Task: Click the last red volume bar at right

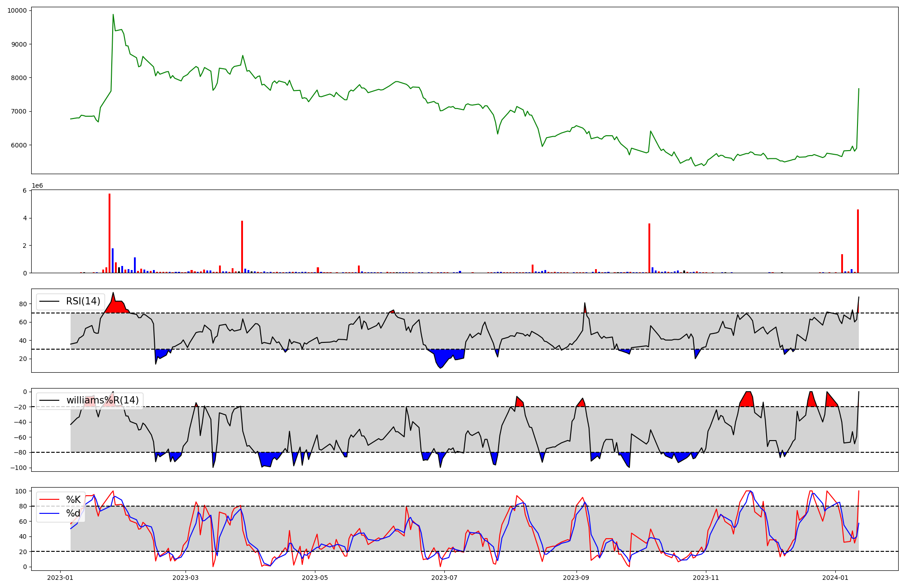Action: pos(858,241)
